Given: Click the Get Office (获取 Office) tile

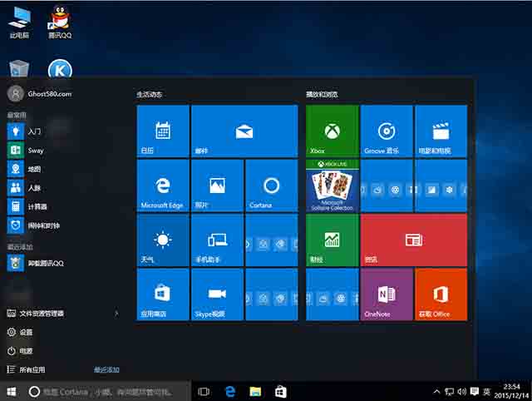Looking at the screenshot, I should click(x=441, y=295).
